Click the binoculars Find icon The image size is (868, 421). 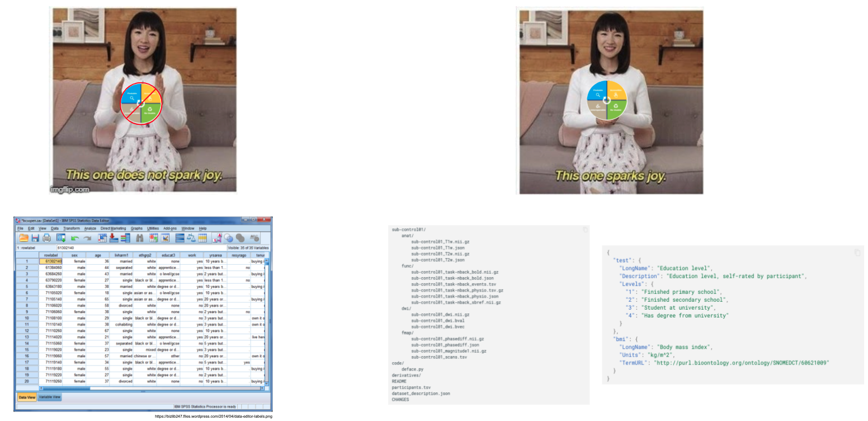[x=140, y=238]
